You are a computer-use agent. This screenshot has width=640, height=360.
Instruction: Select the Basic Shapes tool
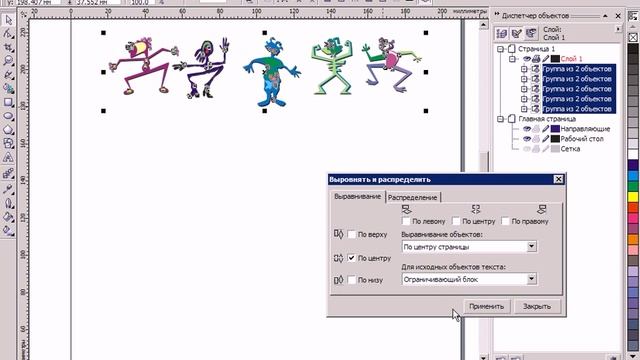pyautogui.click(x=8, y=143)
